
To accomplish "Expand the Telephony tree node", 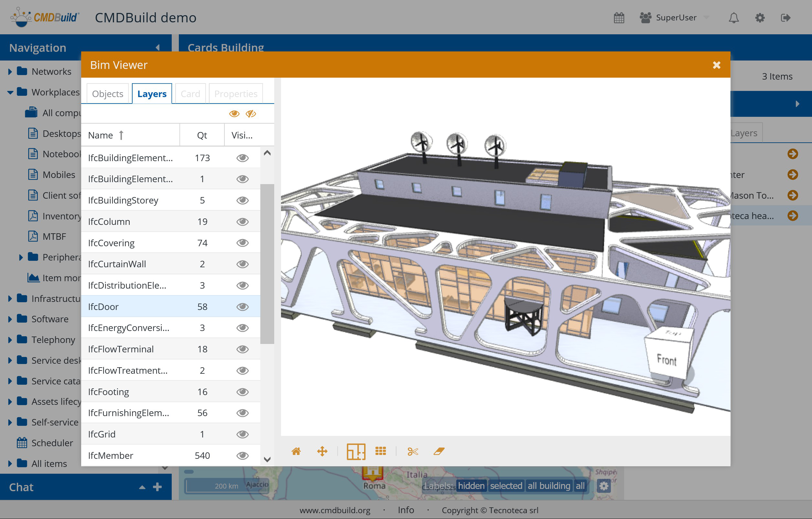I will [10, 340].
